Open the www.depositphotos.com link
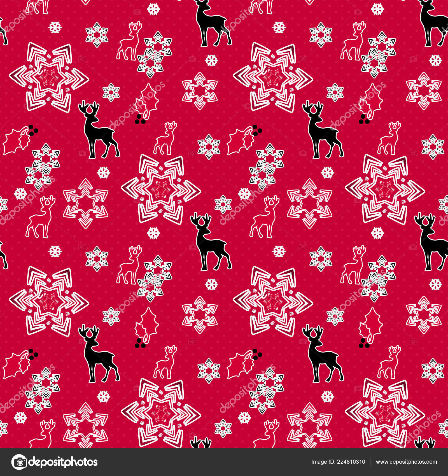Image resolution: width=448 pixels, height=476 pixels. (406, 462)
